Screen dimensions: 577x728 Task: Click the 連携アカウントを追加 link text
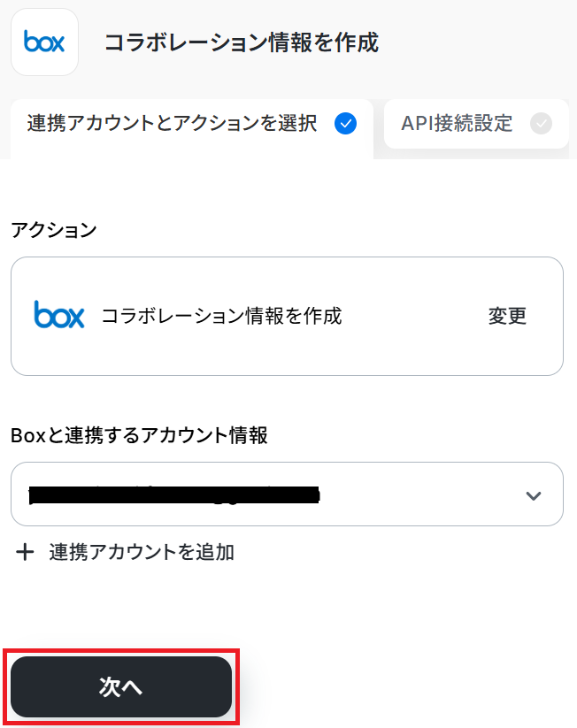(142, 553)
